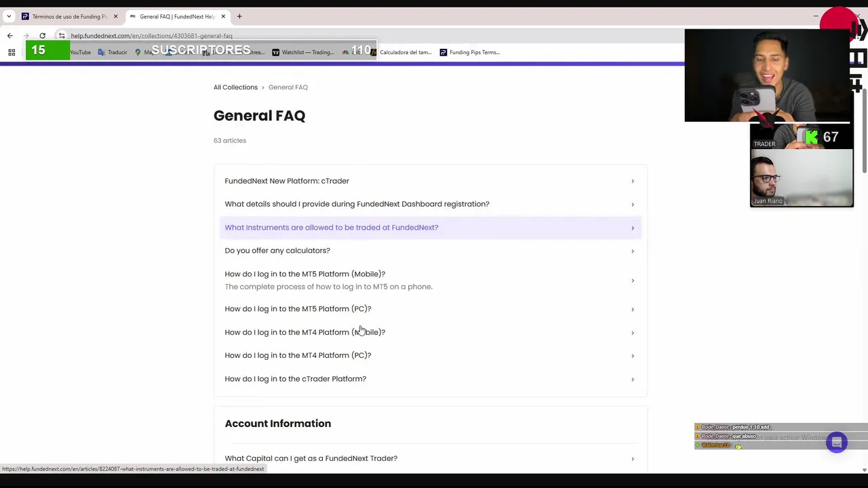Close the General FAQ FundedNext tab

tap(223, 16)
